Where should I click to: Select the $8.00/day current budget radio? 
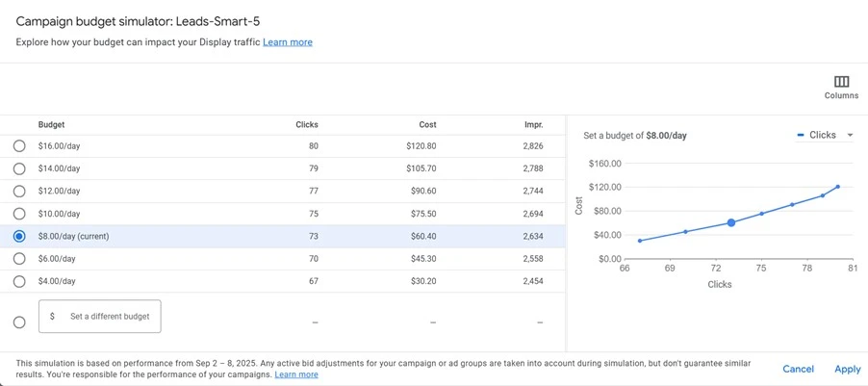[x=19, y=236]
